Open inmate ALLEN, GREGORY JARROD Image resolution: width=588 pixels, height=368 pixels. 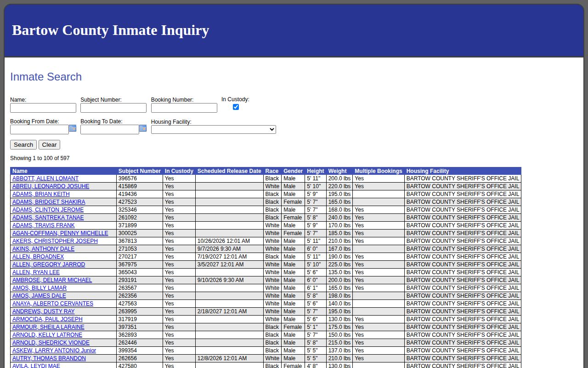coord(49,264)
